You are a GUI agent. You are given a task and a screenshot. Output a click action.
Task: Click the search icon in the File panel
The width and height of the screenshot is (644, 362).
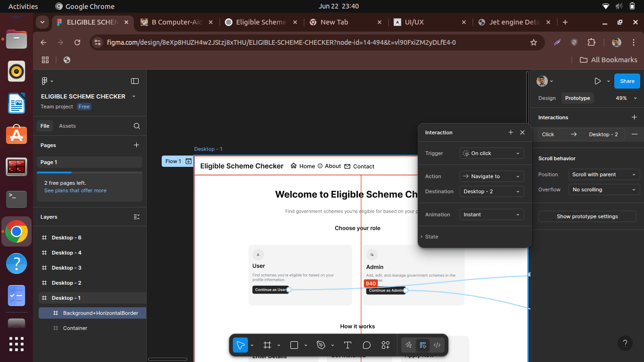point(137,126)
